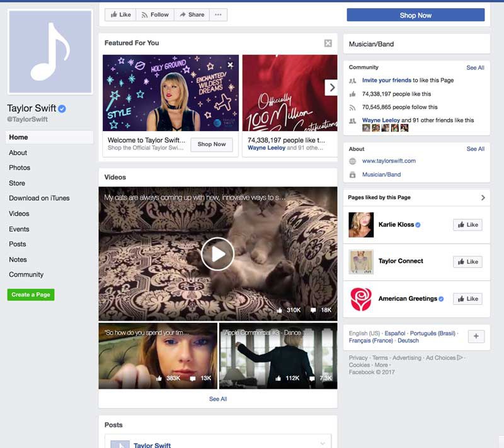The width and height of the screenshot is (504, 448).
Task: Open www.taylorswift.com link
Action: 389,161
